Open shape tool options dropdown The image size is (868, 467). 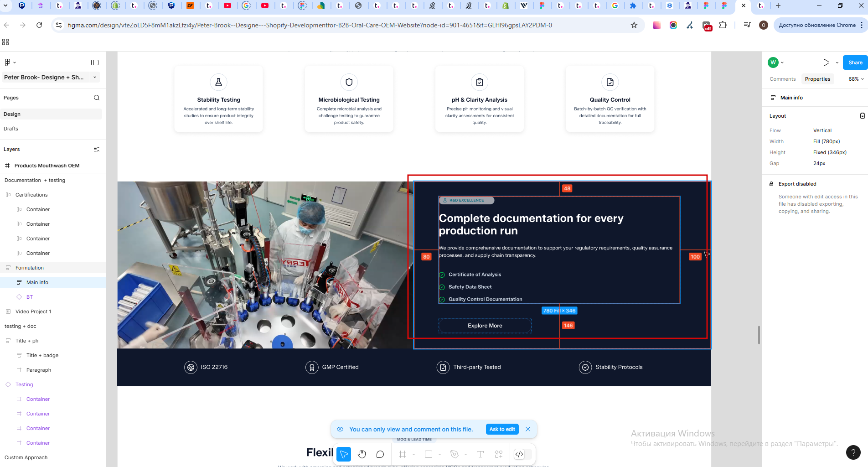point(440,455)
